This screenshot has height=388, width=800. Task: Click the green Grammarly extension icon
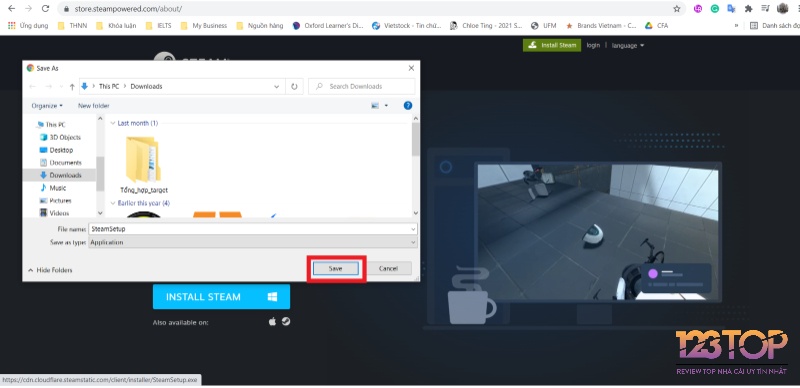715,9
